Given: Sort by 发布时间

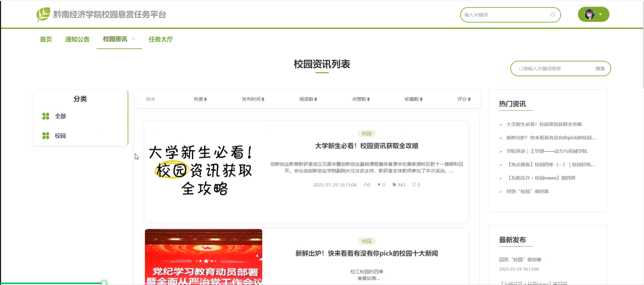Looking at the screenshot, I should point(253,99).
